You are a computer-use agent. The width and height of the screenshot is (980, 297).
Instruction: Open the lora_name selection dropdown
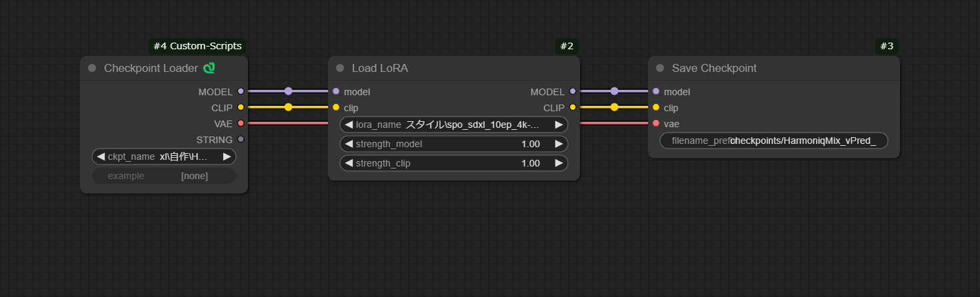pos(453,125)
